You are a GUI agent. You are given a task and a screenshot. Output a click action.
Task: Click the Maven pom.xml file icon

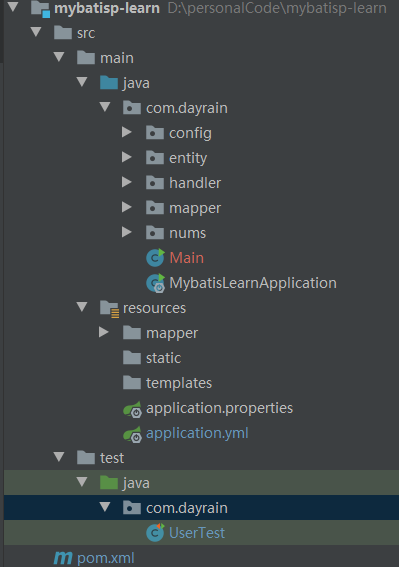[63, 558]
